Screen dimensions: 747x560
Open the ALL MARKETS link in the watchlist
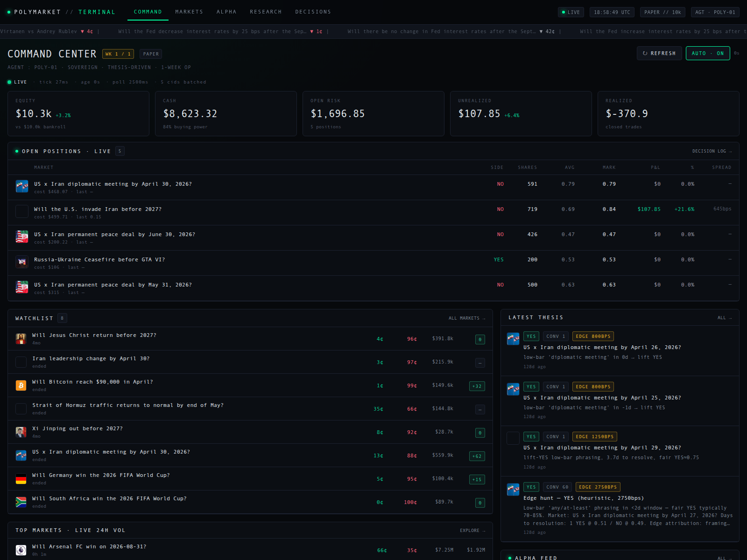467,318
